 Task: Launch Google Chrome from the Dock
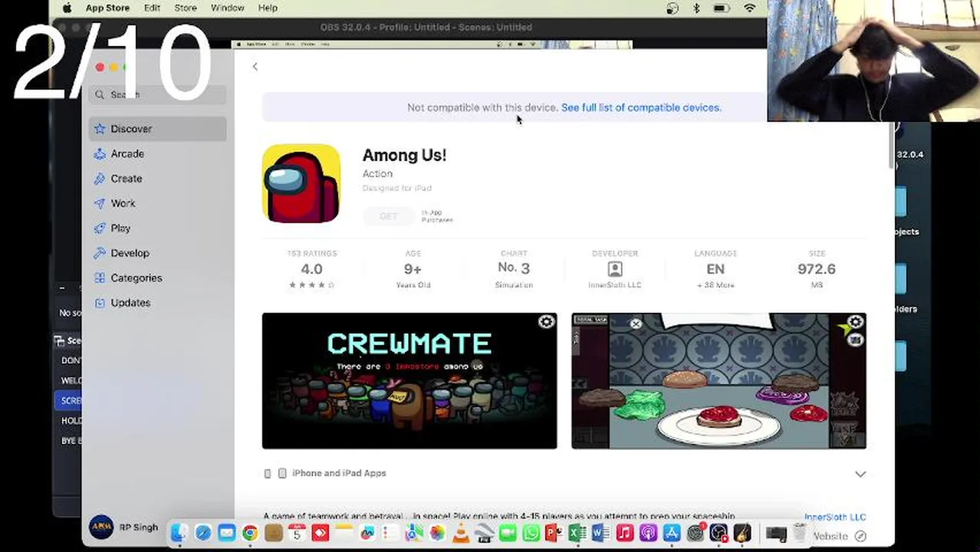[250, 533]
